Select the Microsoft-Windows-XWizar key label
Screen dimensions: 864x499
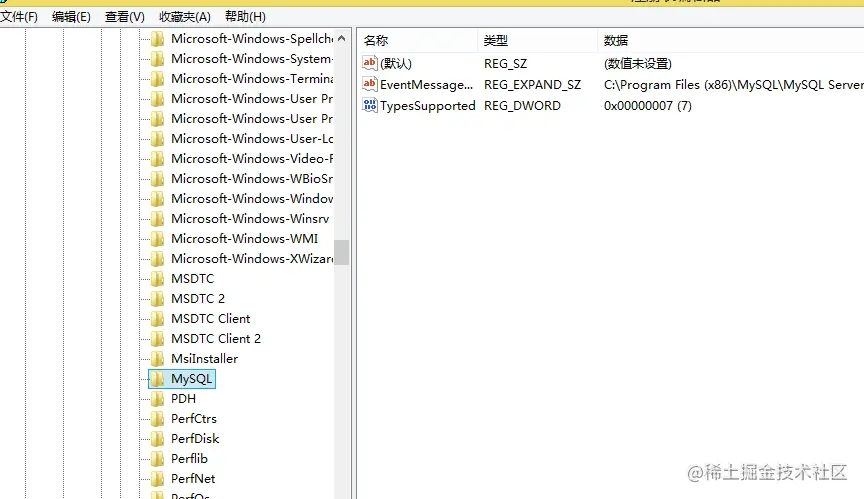252,258
